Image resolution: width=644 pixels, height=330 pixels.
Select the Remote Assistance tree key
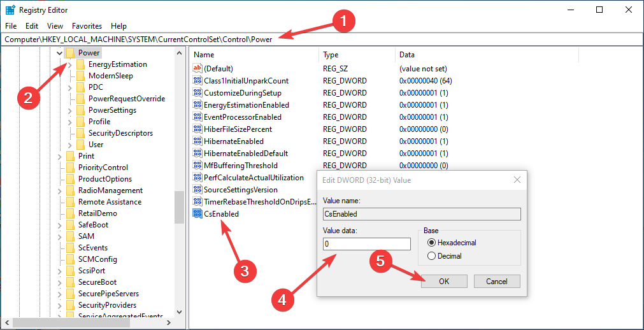tap(110, 202)
